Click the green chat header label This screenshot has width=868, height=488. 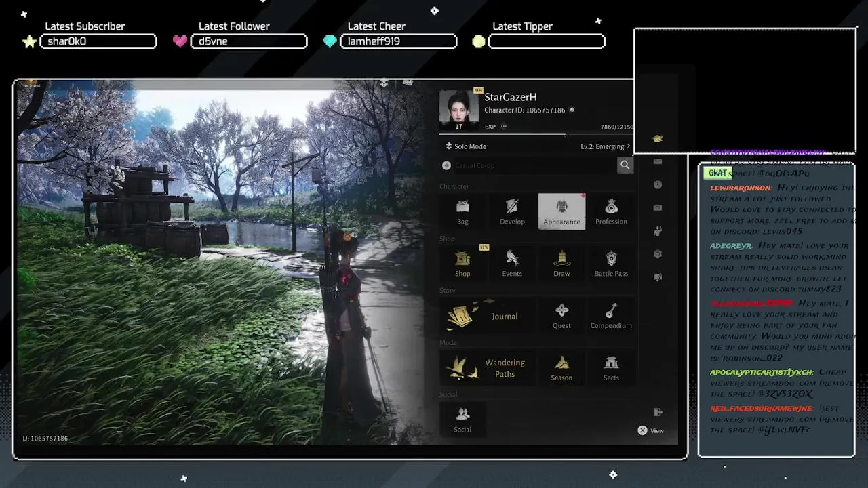[x=717, y=174]
